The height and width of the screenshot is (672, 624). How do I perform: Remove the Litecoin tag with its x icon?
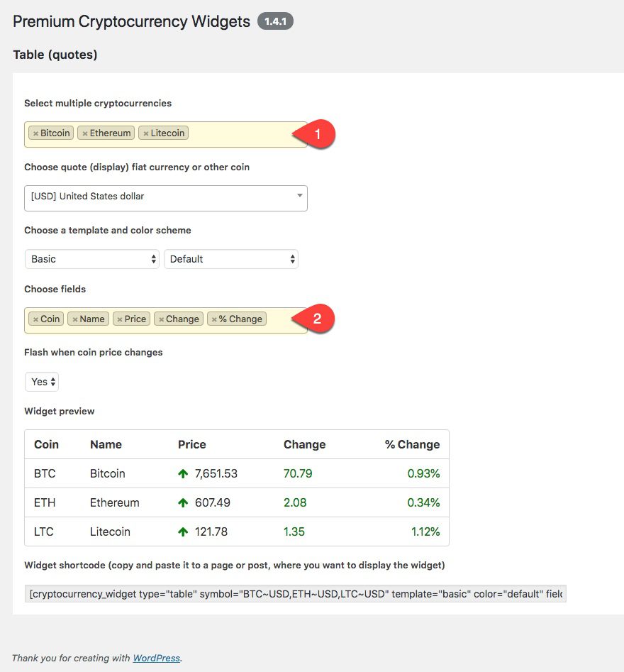(x=146, y=133)
